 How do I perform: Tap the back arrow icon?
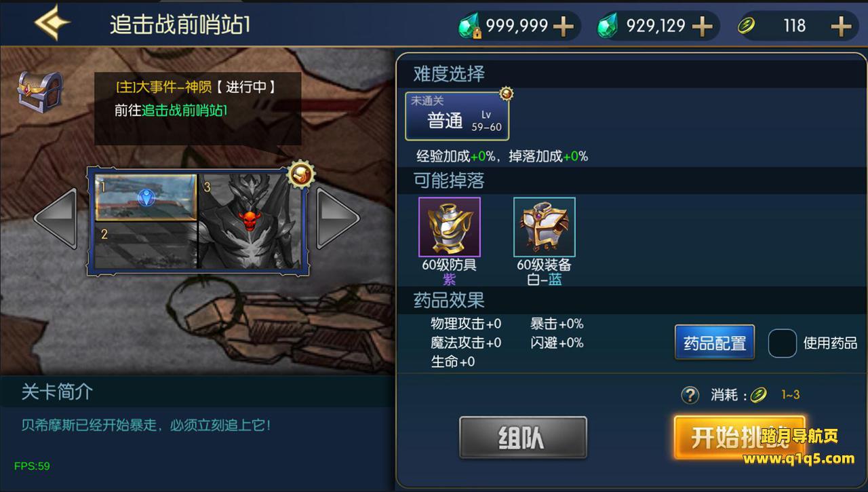coord(52,24)
